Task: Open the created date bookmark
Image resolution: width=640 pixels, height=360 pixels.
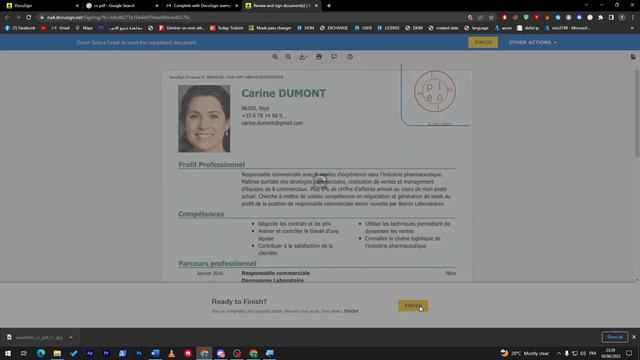Action: pos(443,28)
